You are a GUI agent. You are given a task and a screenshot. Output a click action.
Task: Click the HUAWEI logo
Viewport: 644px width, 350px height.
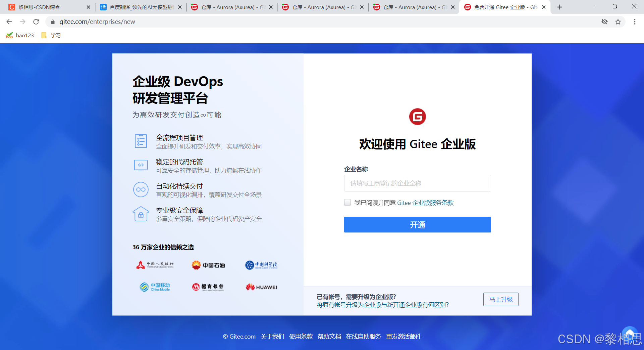(x=261, y=287)
